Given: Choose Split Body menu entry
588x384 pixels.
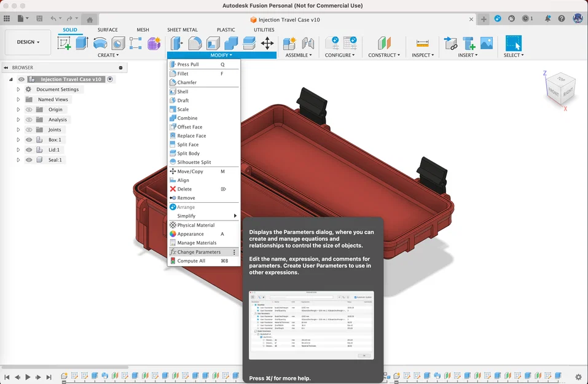Looking at the screenshot, I should 203,154.
